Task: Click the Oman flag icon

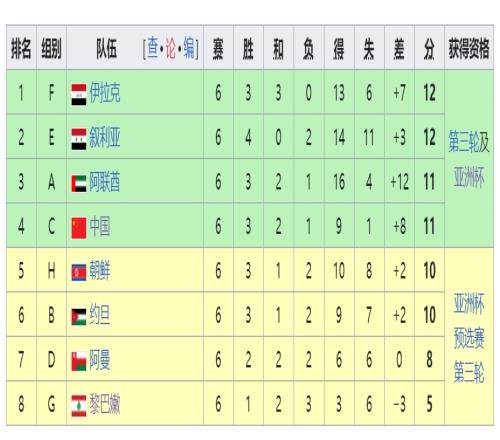Action: click(79, 362)
